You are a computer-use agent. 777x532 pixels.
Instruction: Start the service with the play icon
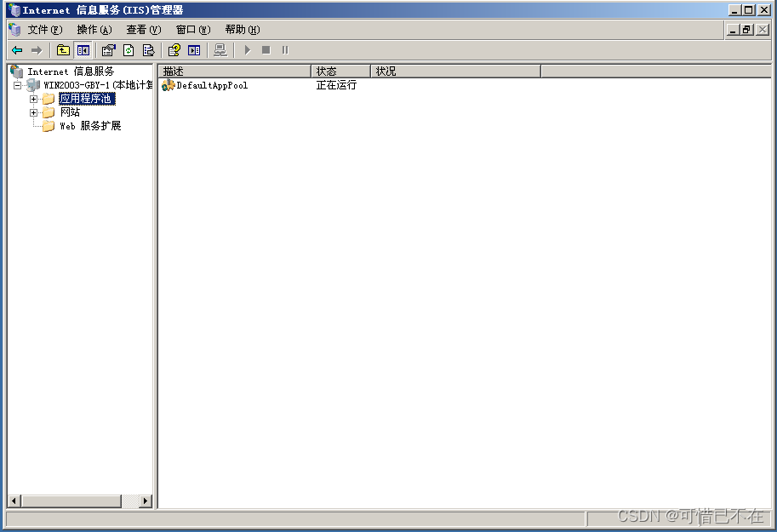(246, 50)
